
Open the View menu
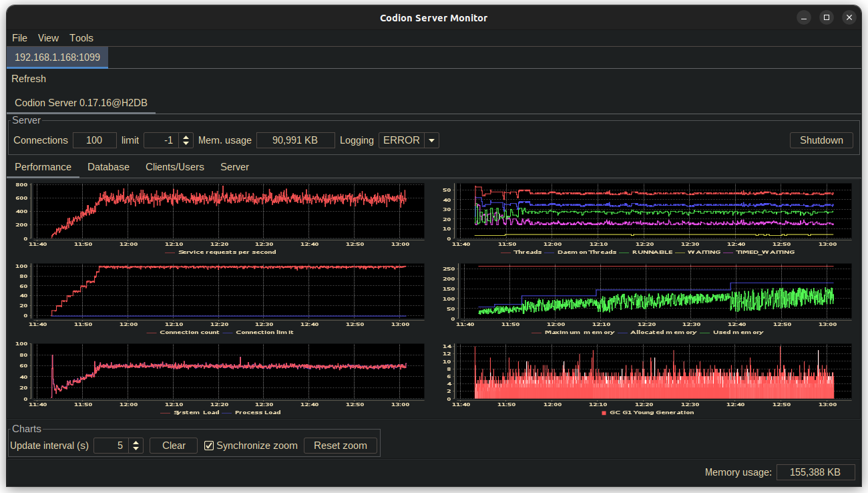click(x=47, y=38)
